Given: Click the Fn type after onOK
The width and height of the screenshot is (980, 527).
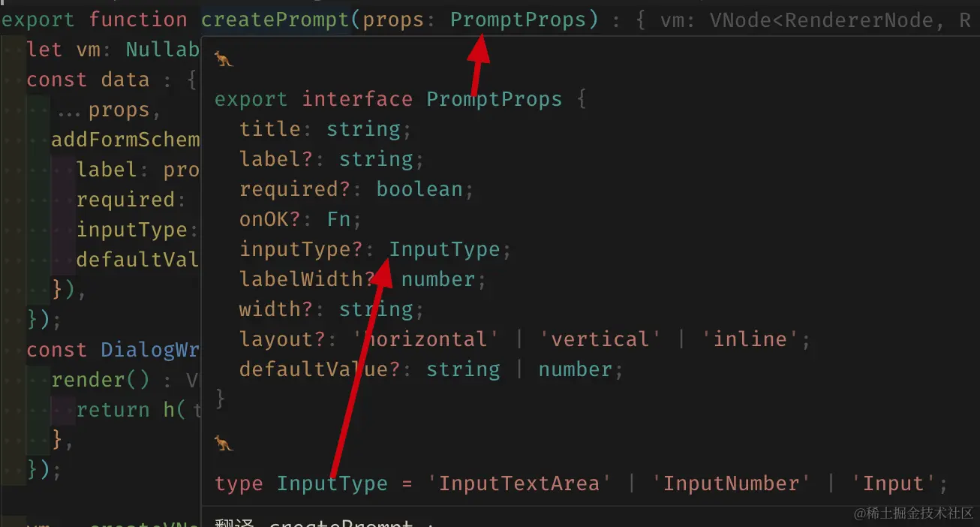Looking at the screenshot, I should (x=339, y=219).
